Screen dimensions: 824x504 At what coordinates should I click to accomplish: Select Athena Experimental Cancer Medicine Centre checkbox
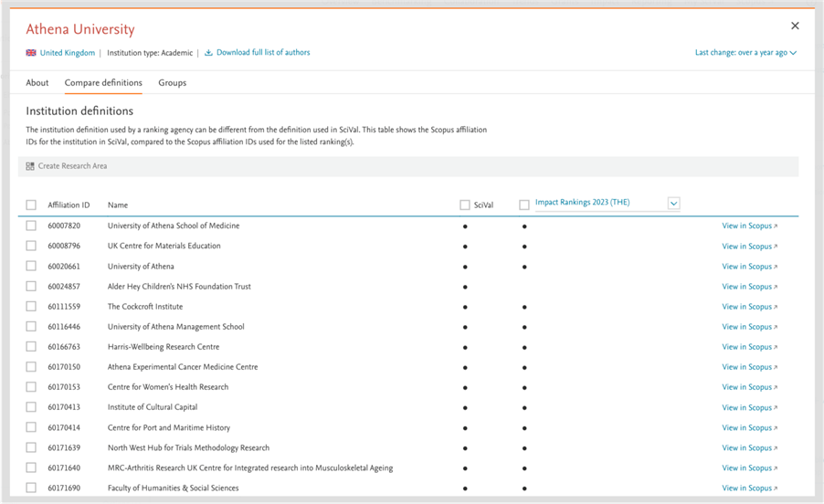pyautogui.click(x=31, y=366)
